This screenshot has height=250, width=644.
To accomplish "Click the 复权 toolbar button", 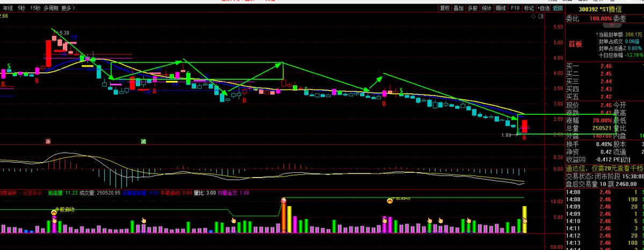I will coord(445,8).
